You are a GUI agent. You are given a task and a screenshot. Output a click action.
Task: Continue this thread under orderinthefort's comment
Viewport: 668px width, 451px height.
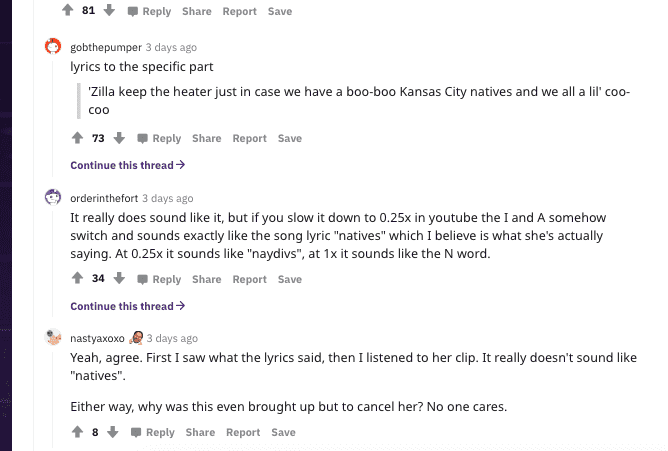(127, 306)
